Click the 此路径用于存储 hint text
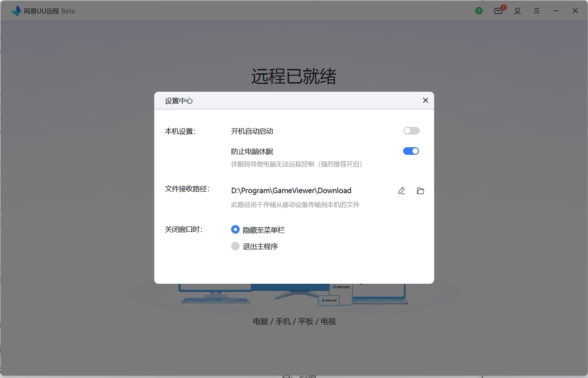Screen dimensions: 588x378 pos(295,205)
